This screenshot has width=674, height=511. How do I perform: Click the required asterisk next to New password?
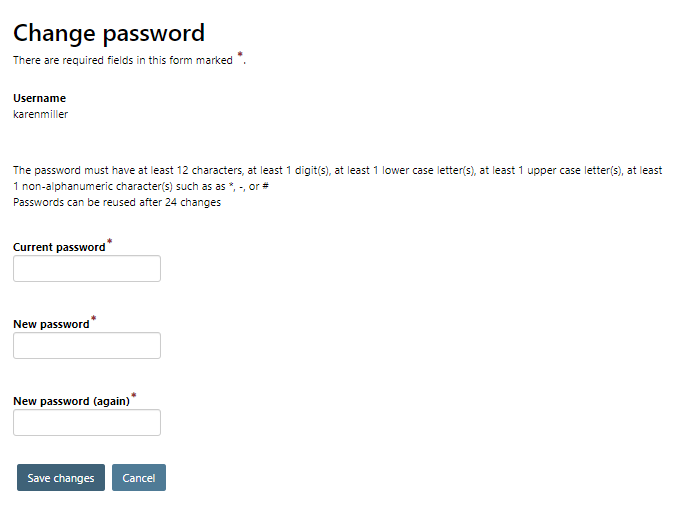94,320
